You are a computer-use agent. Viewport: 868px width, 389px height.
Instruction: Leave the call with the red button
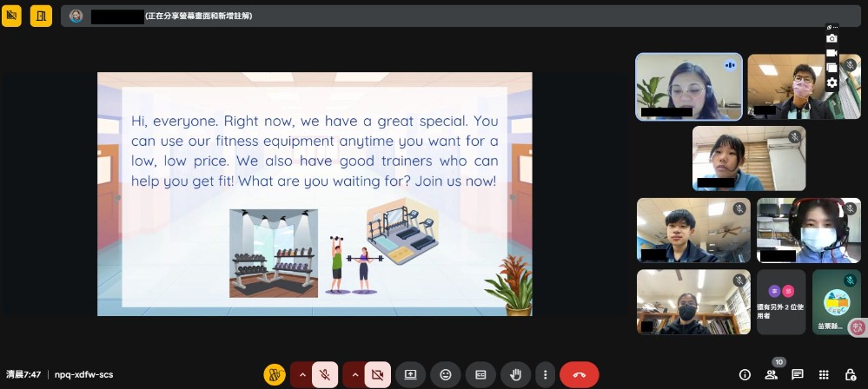pyautogui.click(x=580, y=374)
